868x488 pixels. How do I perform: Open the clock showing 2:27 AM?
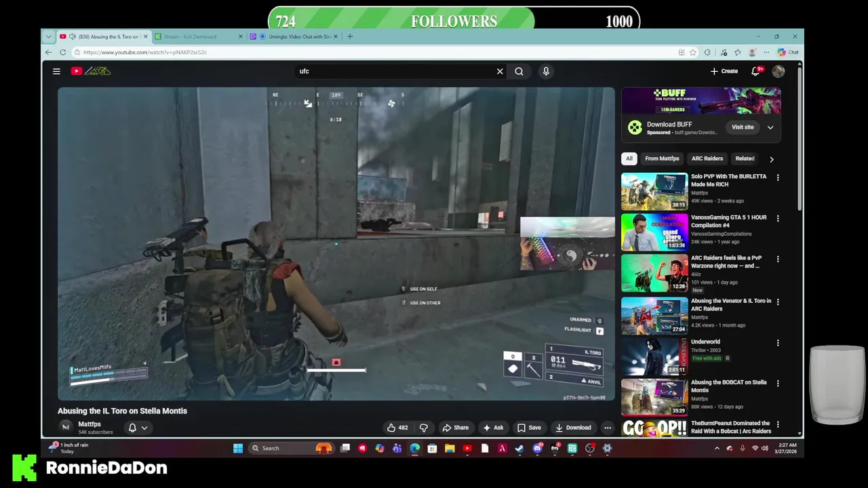[x=785, y=448]
